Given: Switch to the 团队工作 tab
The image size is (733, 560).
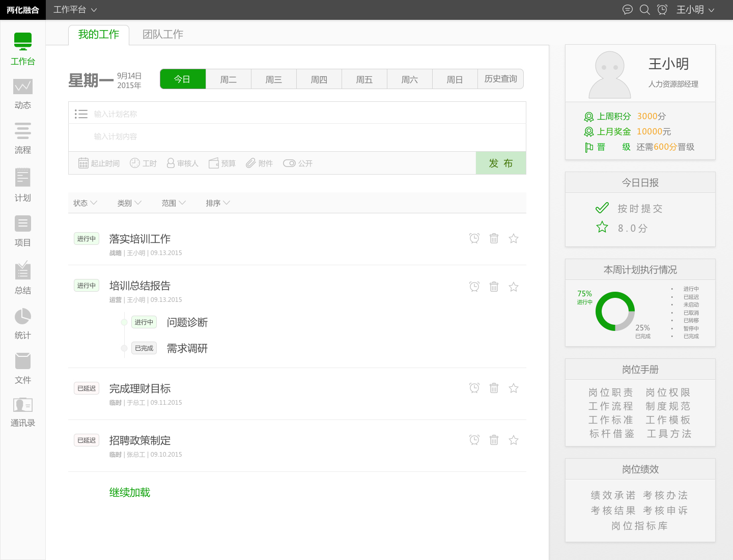Looking at the screenshot, I should pyautogui.click(x=163, y=35).
